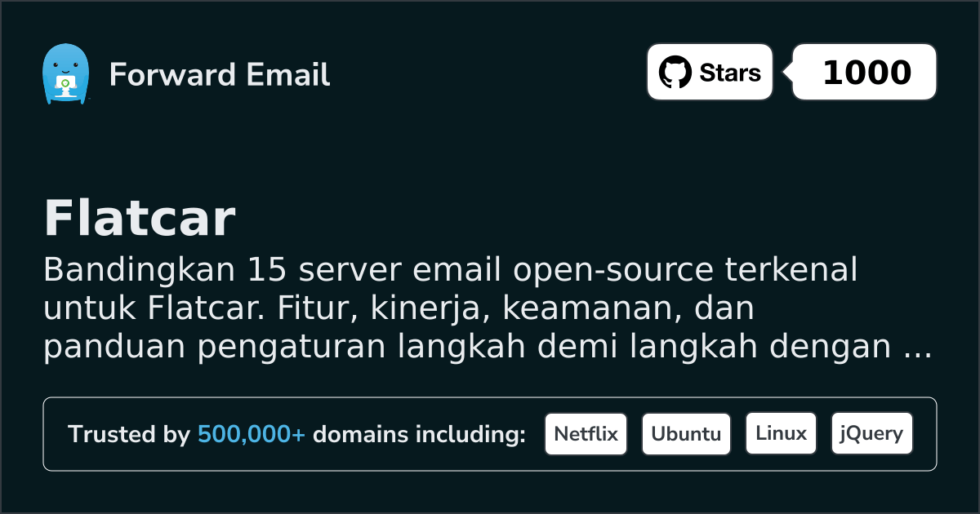Click the blue 500,000+ text

point(252,435)
